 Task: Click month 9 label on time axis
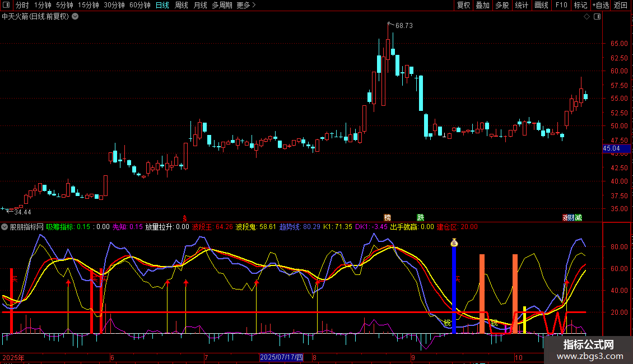413,357
